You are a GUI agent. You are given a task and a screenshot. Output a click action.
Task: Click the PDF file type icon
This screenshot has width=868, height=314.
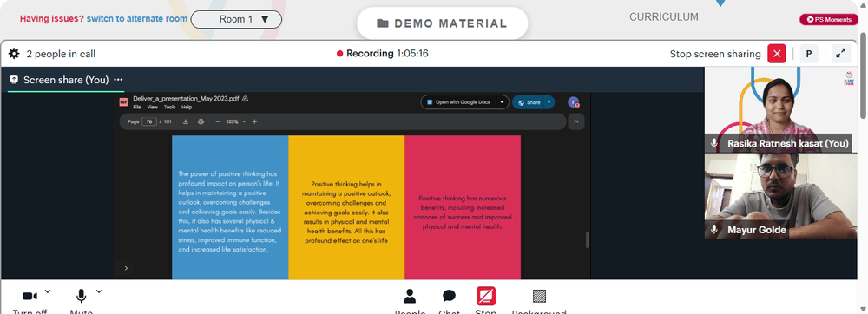click(x=123, y=102)
